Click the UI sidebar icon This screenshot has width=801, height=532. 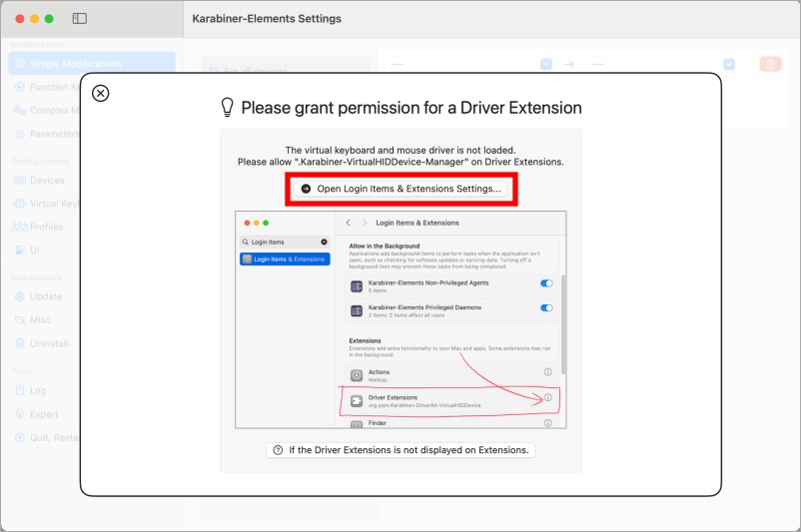pyautogui.click(x=20, y=250)
